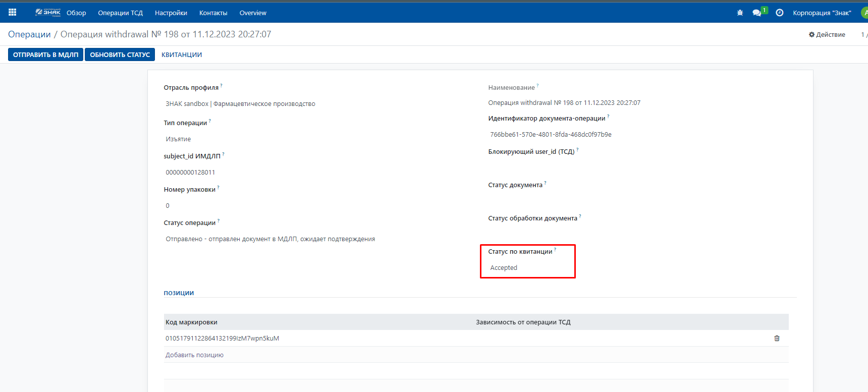
Task: Click the Accepted receipt status value
Action: tap(504, 267)
